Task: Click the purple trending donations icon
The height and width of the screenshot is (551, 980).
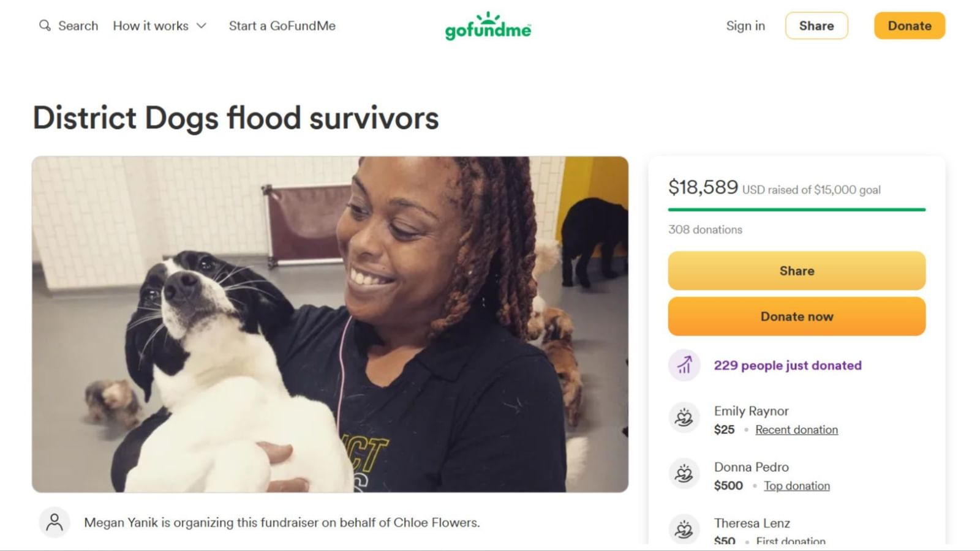Action: tap(684, 365)
